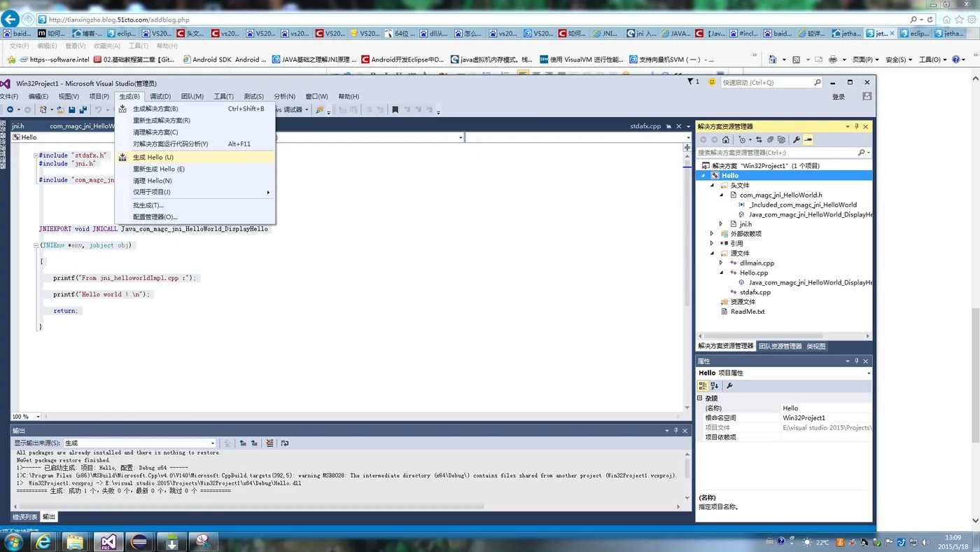
Task: Click Property Pages wrench in Properties panel
Action: click(729, 386)
